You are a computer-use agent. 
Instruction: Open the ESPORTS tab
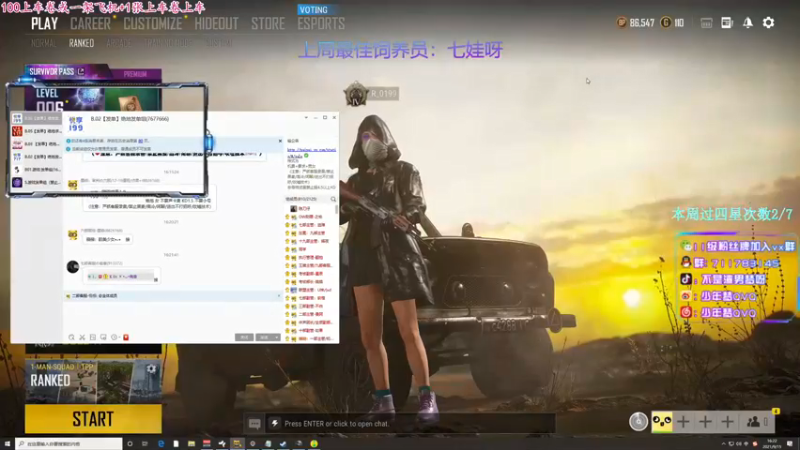(x=321, y=24)
